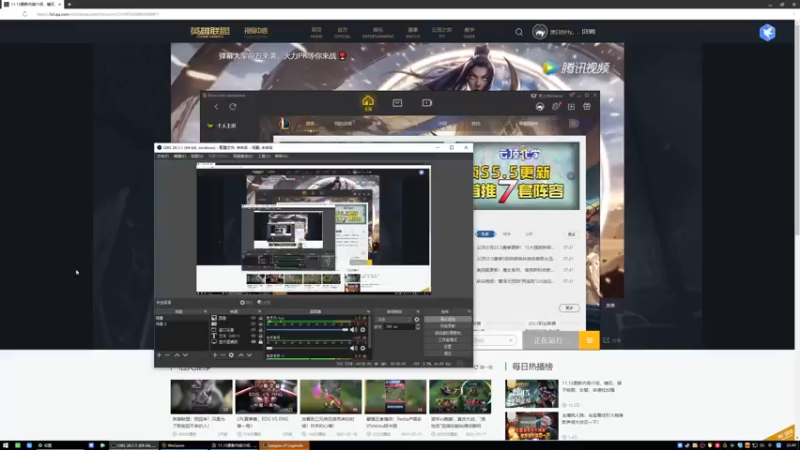Toggle lock on 图像 source
The image size is (800, 450).
(261, 318)
